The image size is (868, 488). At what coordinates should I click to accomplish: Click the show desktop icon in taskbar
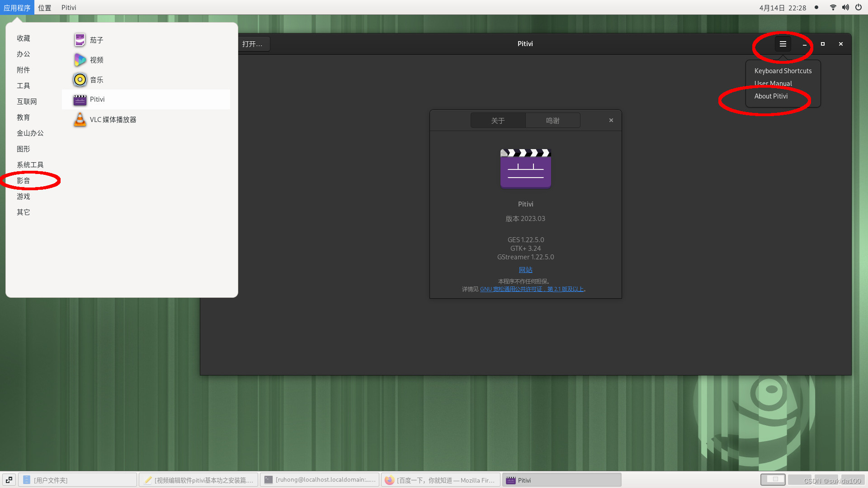tap(9, 480)
